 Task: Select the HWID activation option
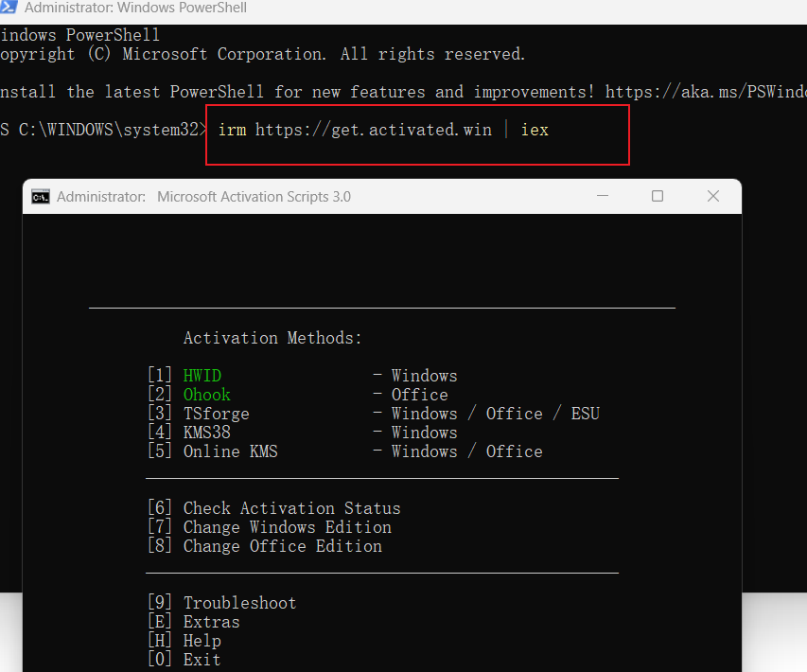pos(184,376)
